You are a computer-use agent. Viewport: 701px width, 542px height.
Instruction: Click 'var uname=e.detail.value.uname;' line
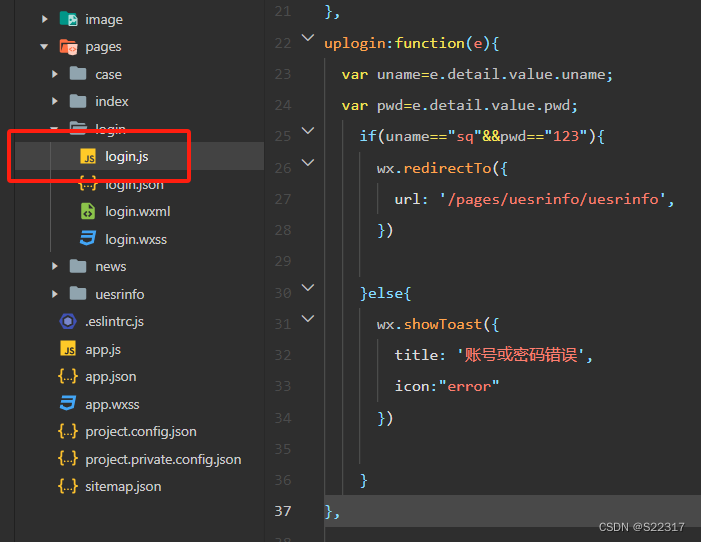477,74
